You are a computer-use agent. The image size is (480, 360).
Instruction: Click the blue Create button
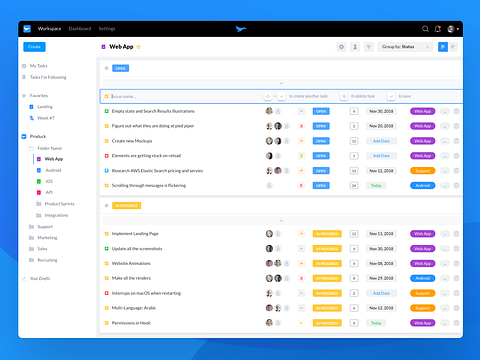[x=34, y=47]
